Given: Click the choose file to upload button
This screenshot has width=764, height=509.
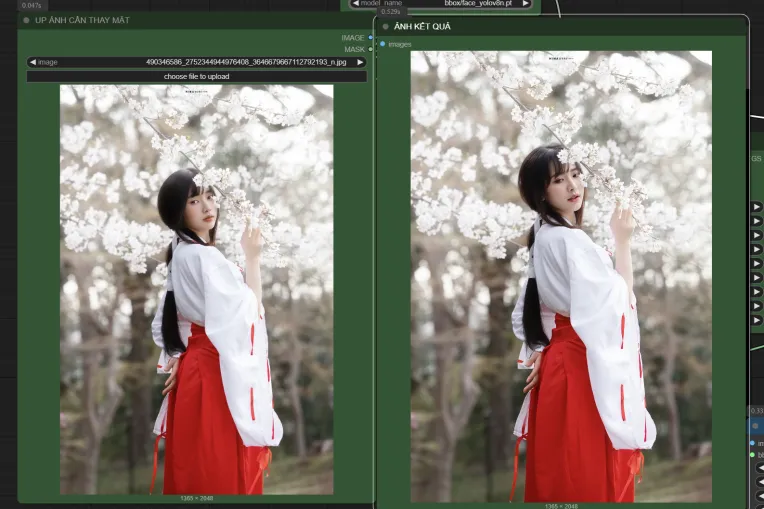Looking at the screenshot, I should click(x=197, y=76).
